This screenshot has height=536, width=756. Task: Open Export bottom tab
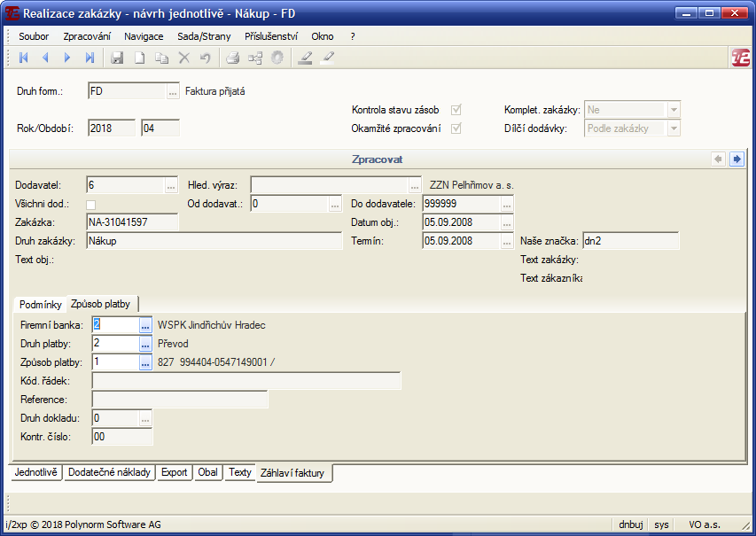(x=174, y=472)
